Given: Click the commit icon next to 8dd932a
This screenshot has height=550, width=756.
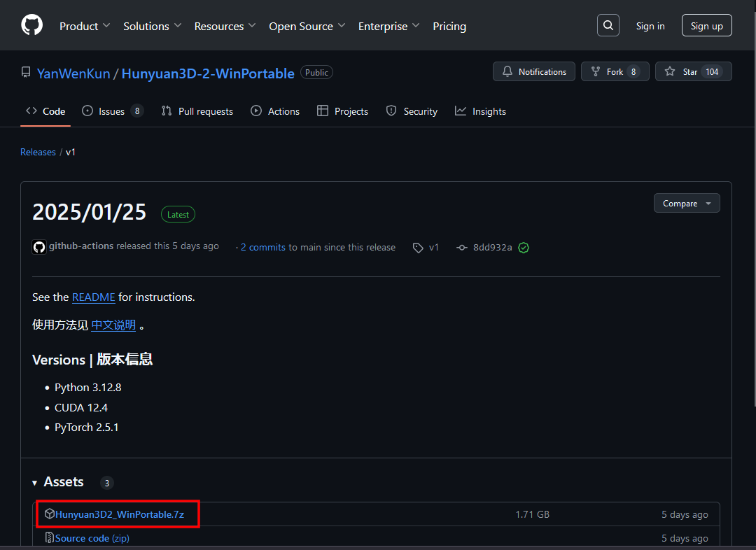Looking at the screenshot, I should [462, 247].
